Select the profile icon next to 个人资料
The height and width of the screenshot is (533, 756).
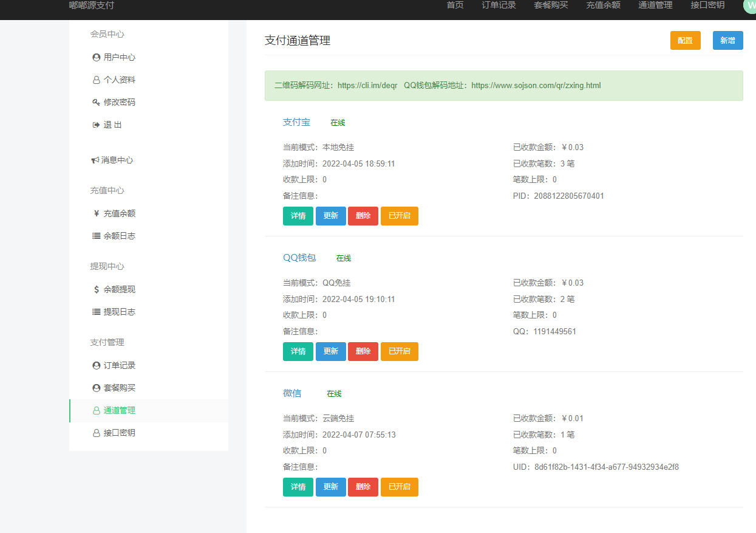pyautogui.click(x=95, y=80)
